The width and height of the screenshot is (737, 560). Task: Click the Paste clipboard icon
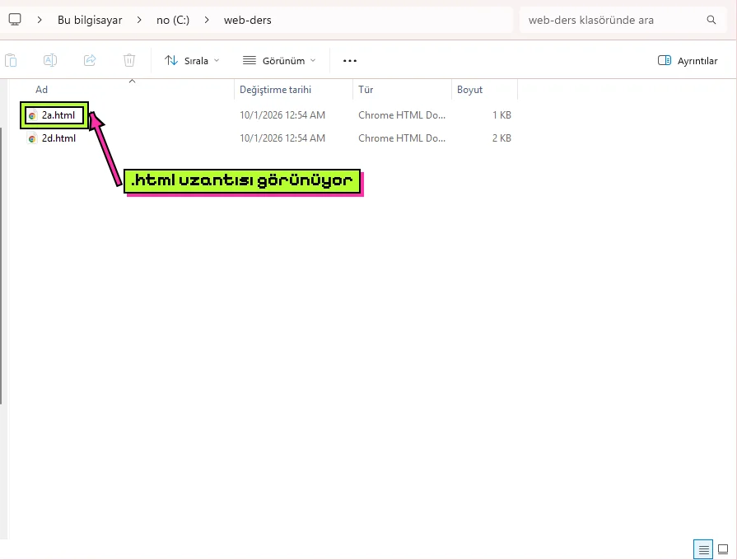click(11, 61)
